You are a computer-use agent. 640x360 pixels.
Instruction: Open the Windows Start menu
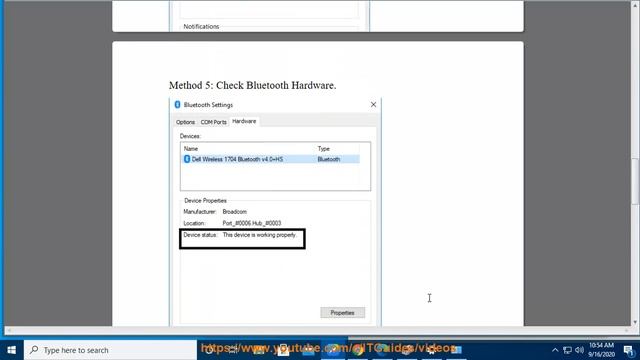(11, 350)
